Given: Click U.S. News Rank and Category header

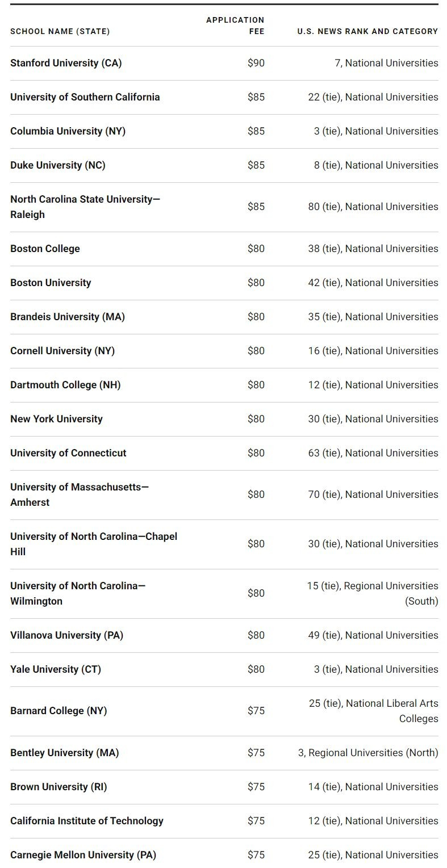Looking at the screenshot, I should click(x=367, y=31).
